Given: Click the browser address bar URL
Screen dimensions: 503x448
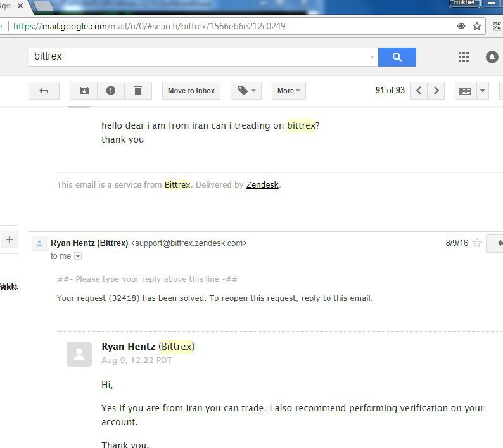Looking at the screenshot, I should pos(149,26).
